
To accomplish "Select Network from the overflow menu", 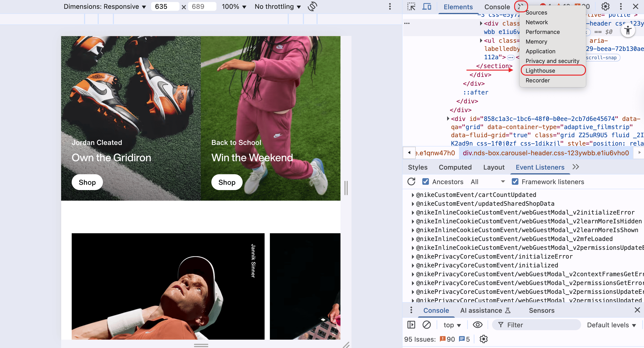I will click(553, 22).
